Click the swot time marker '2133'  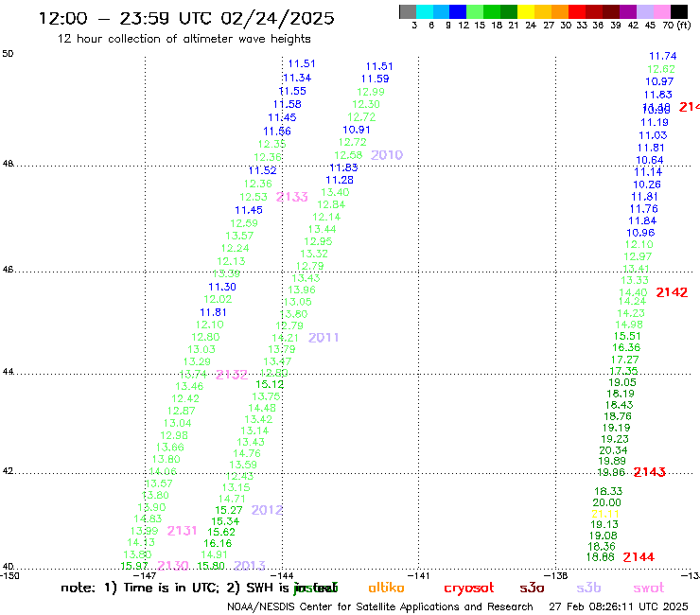(292, 197)
